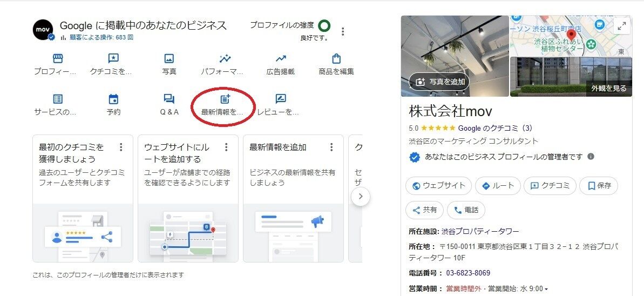The height and width of the screenshot is (296, 644).
Task: Open the three-dot menu beside profile strength
Action: 343,32
